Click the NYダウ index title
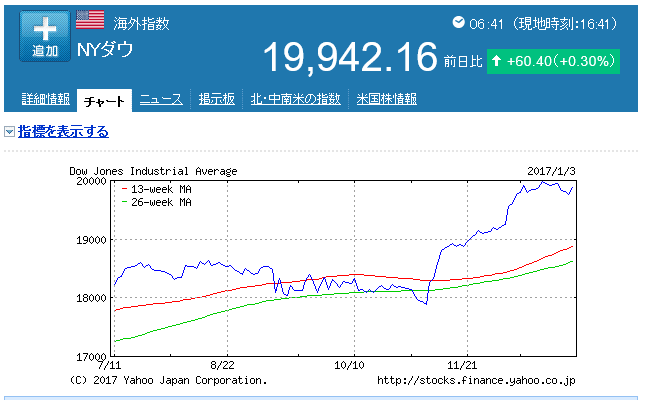The height and width of the screenshot is (400, 647). [x=105, y=49]
